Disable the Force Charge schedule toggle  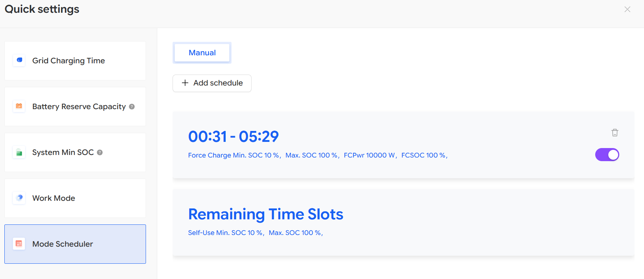[x=607, y=155]
